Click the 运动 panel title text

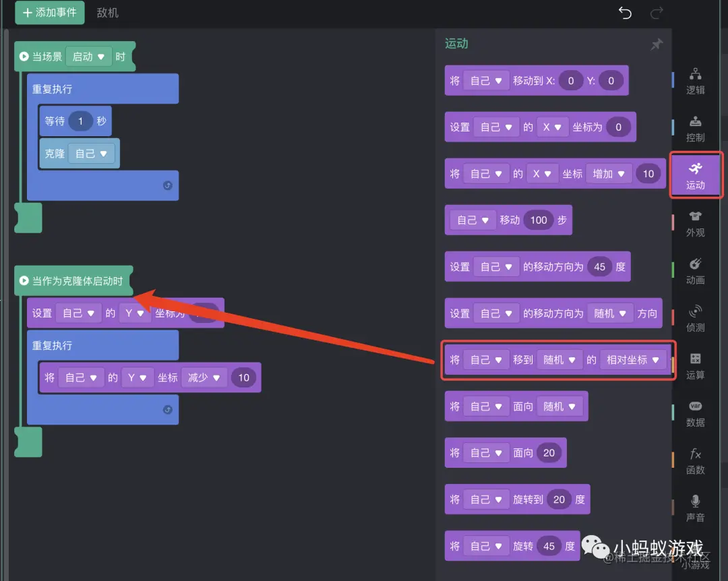coord(456,44)
